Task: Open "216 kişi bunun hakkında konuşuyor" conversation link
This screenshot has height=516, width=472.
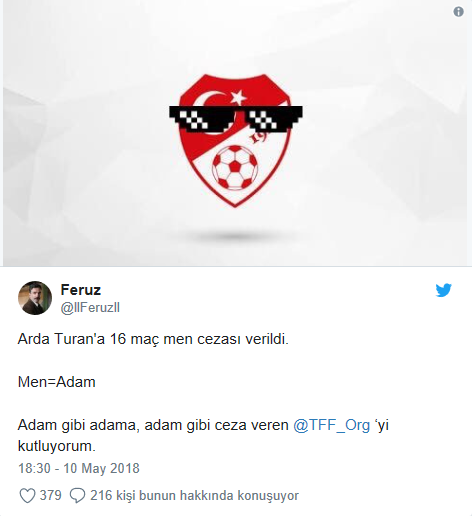Action: point(194,496)
